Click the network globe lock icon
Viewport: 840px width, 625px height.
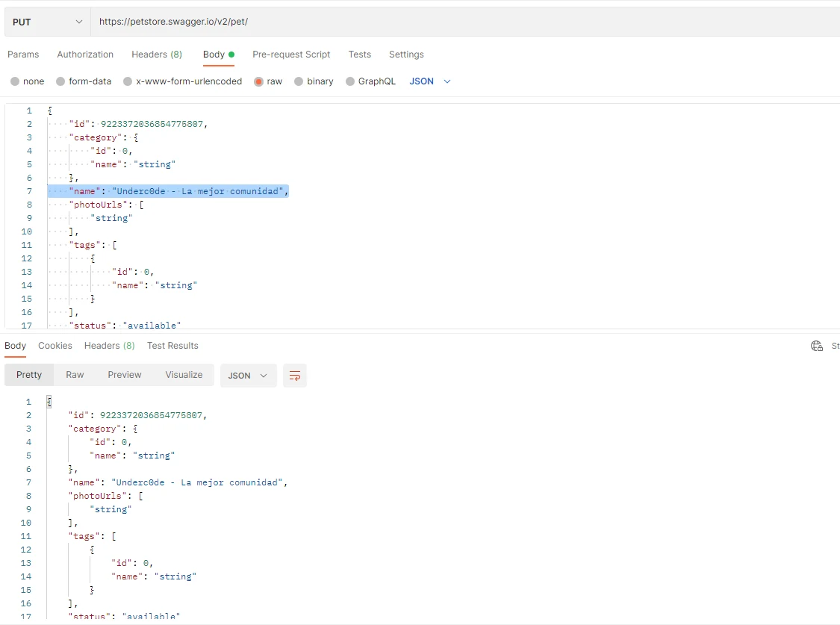point(816,346)
